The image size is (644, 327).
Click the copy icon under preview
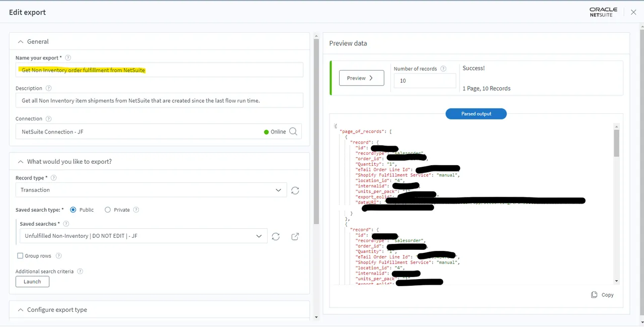pos(594,295)
